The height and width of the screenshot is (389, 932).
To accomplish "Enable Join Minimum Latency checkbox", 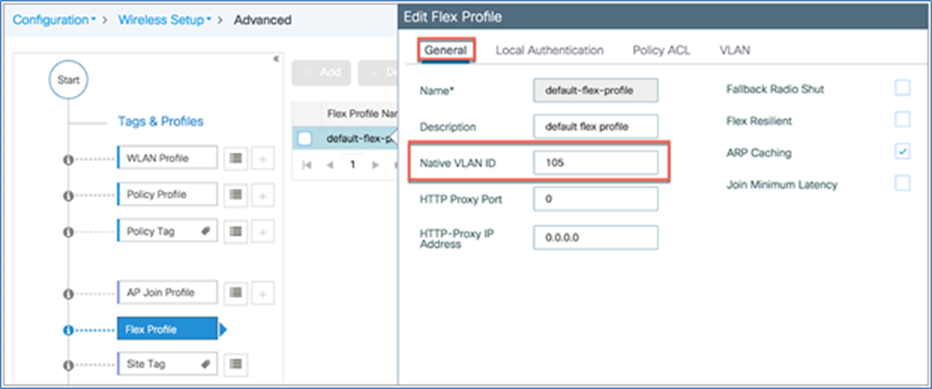I will click(x=902, y=184).
